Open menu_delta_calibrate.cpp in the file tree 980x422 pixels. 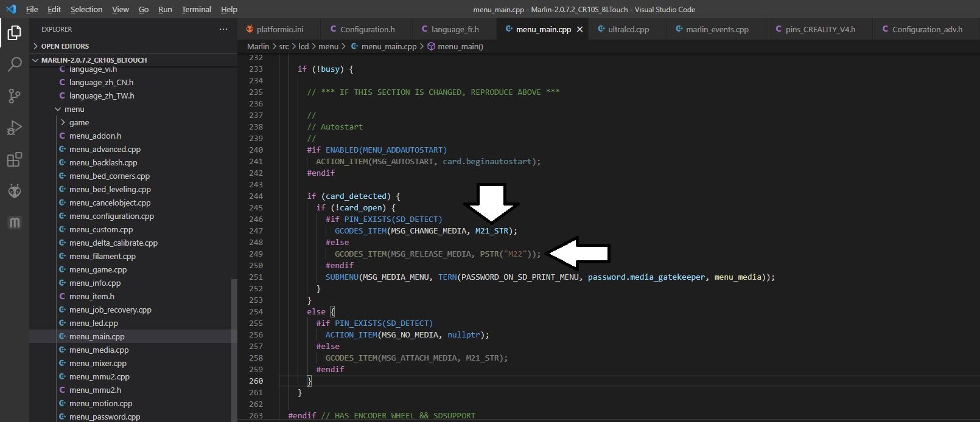(133, 243)
